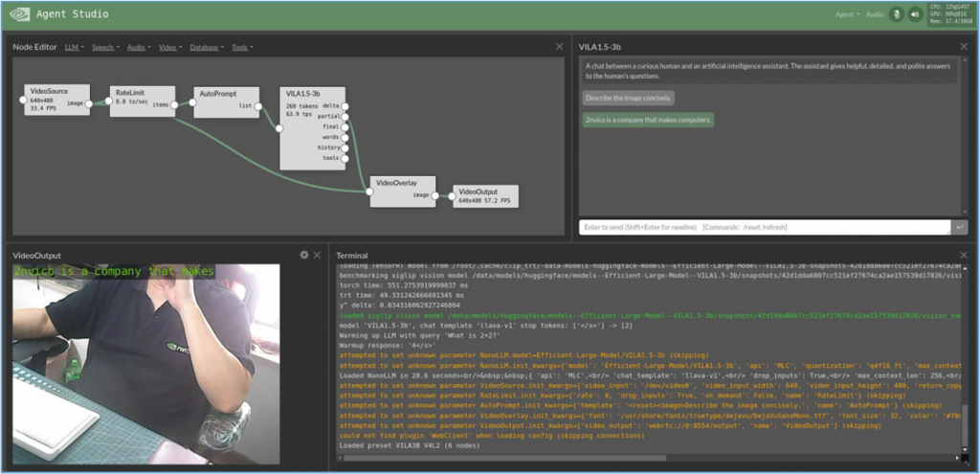Close the Terminal panel

[x=964, y=255]
